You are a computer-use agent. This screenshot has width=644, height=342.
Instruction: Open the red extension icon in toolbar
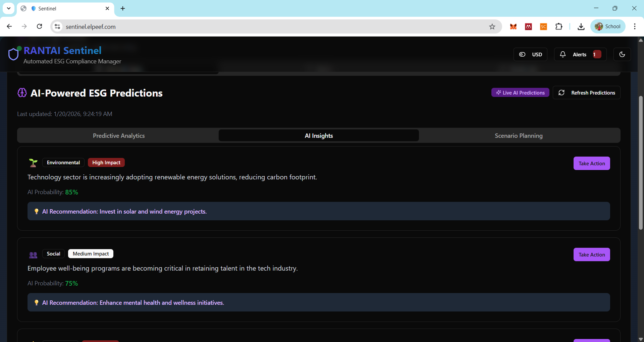[x=528, y=26]
